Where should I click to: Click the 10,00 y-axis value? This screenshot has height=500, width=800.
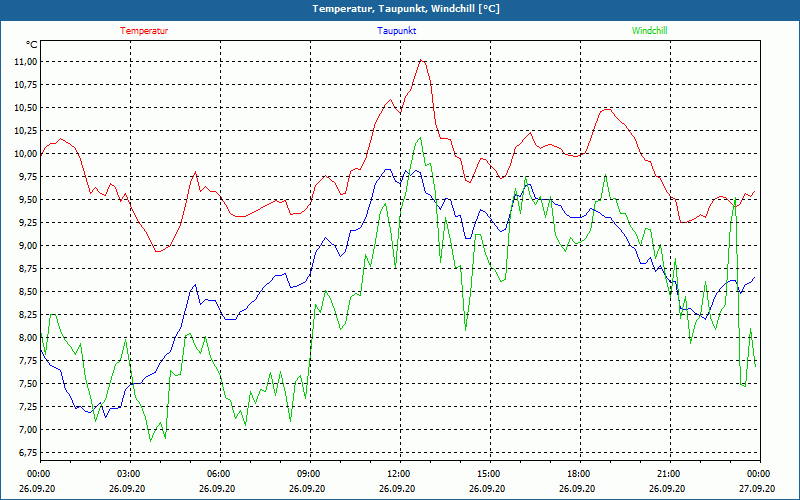[x=26, y=154]
